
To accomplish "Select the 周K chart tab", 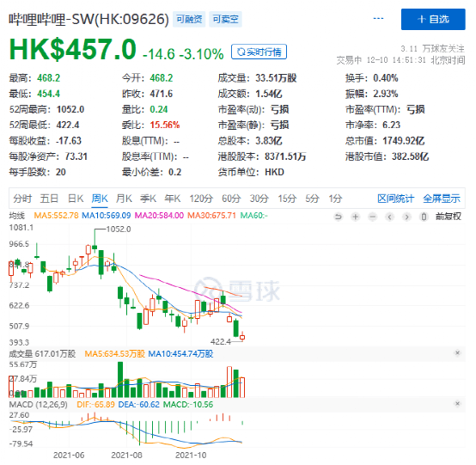I will point(100,199).
